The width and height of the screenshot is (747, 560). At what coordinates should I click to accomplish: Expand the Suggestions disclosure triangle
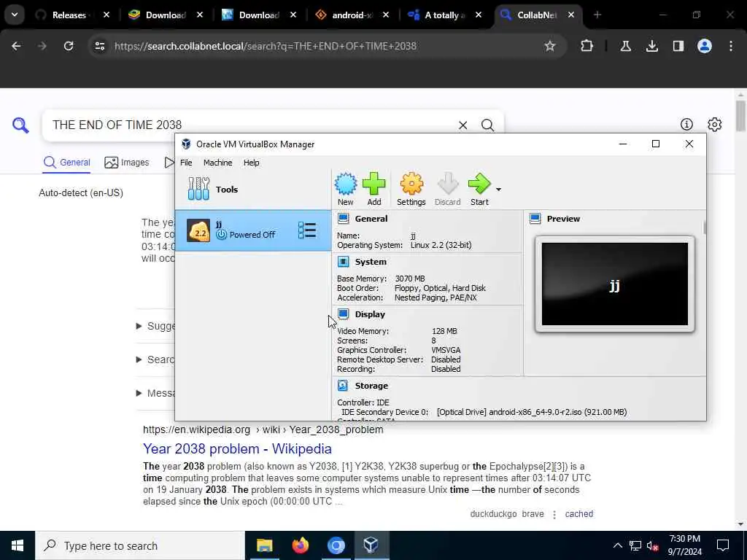[x=139, y=326]
